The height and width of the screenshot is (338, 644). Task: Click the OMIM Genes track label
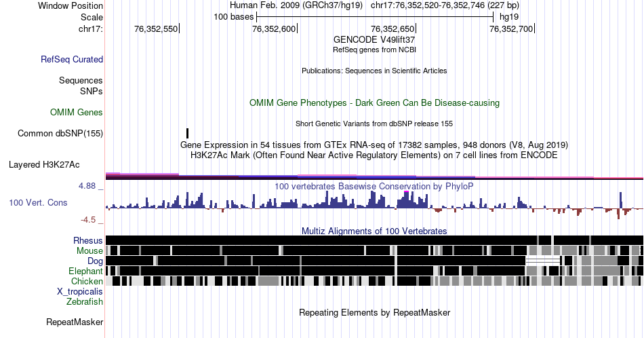(x=77, y=112)
